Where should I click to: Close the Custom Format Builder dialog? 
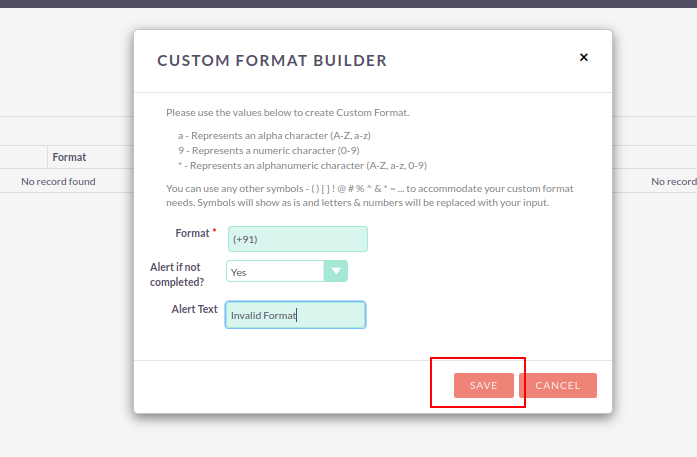(x=584, y=58)
